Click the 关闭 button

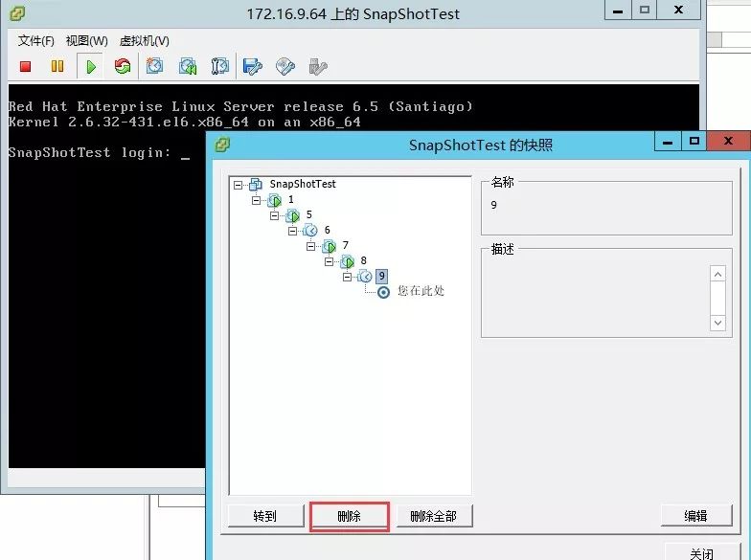tap(702, 551)
